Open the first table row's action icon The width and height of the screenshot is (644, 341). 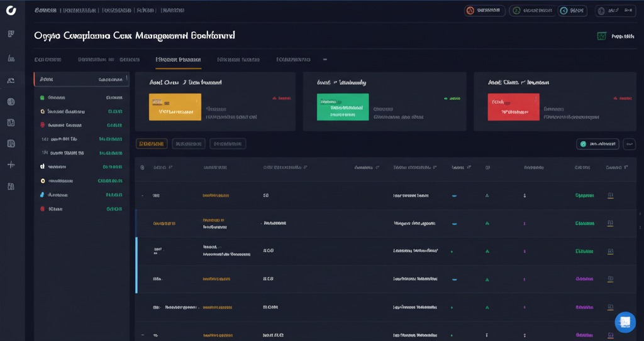[x=610, y=195]
